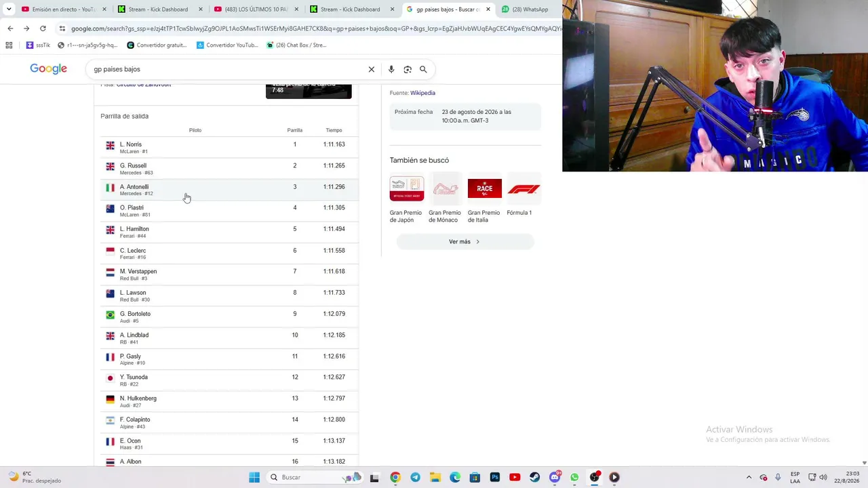
Task: Click into the Google search field
Action: [x=227, y=69]
